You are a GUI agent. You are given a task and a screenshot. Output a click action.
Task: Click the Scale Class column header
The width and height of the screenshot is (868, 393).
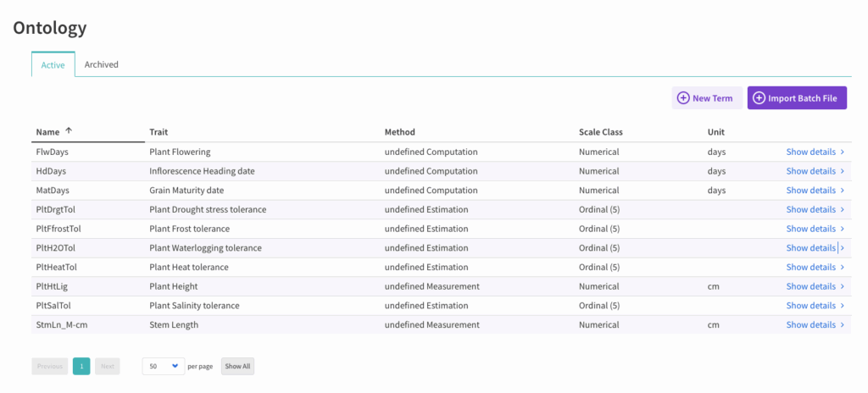point(601,132)
